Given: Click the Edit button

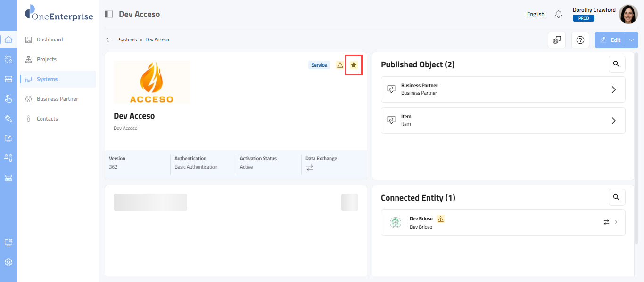Looking at the screenshot, I should [x=610, y=40].
